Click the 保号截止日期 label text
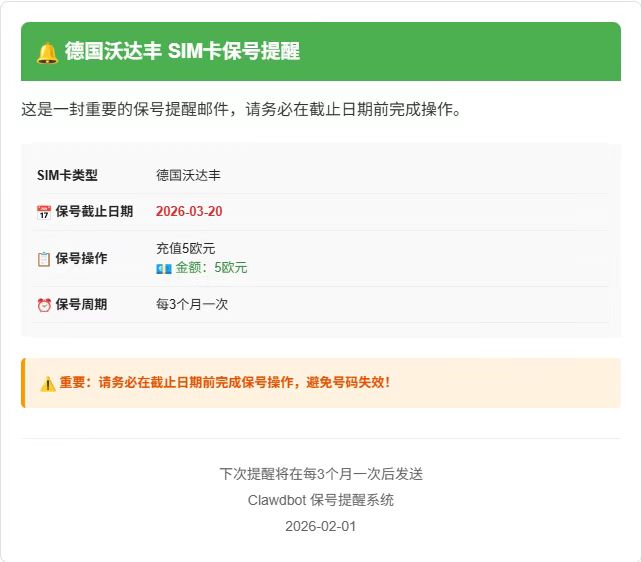641x562 pixels. tap(94, 212)
